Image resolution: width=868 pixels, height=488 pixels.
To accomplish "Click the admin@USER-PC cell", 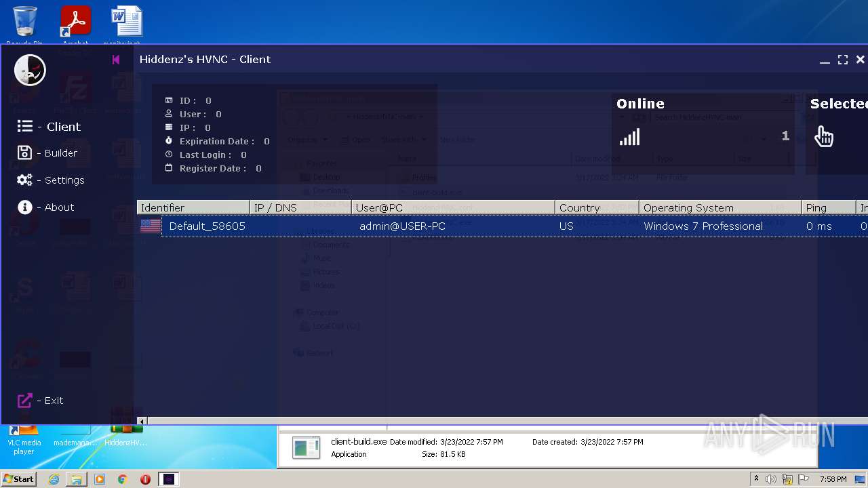I will 402,226.
